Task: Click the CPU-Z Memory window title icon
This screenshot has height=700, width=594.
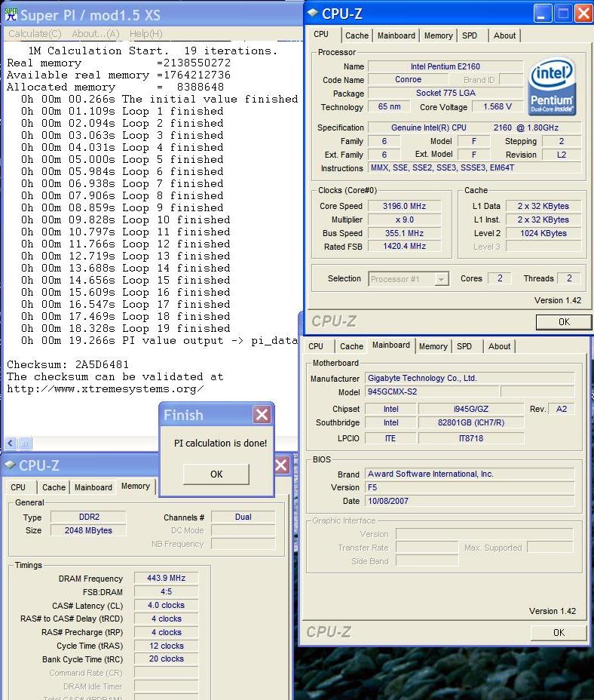Action: tap(10, 465)
